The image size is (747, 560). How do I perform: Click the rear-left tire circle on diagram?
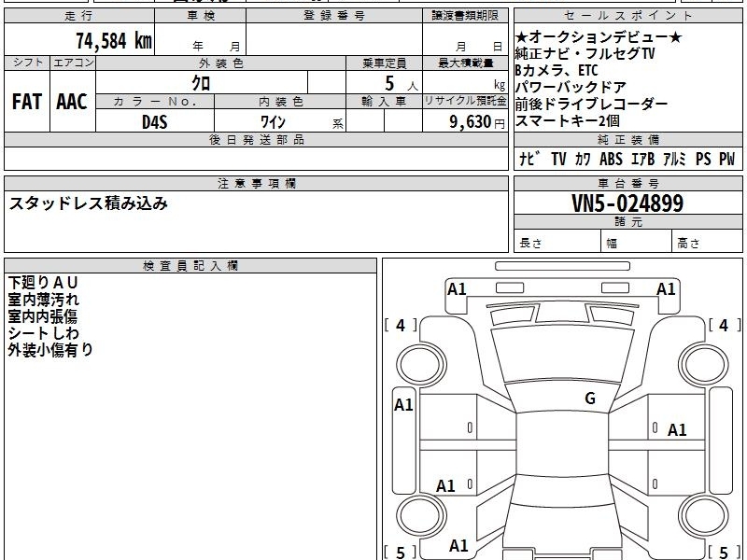click(421, 516)
